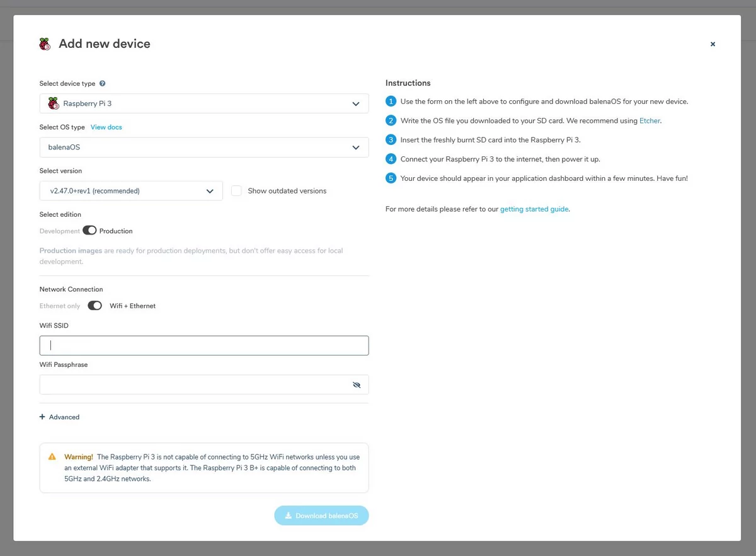Screen dimensions: 756x556
Task: Click the Raspberry Pi icon inside device type dropdown
Action: point(54,103)
